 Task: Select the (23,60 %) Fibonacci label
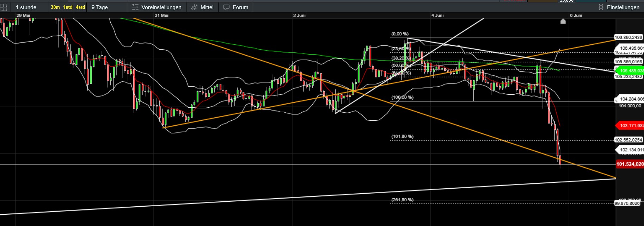tap(401, 49)
